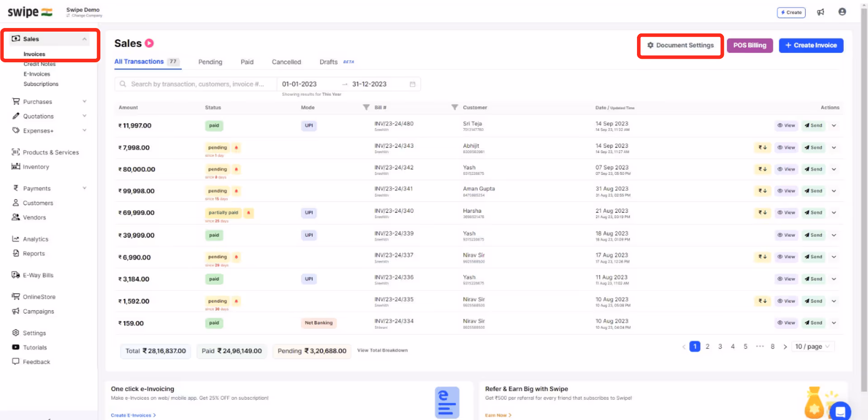Click reminder bell on Harsha partially paid status

pos(248,213)
